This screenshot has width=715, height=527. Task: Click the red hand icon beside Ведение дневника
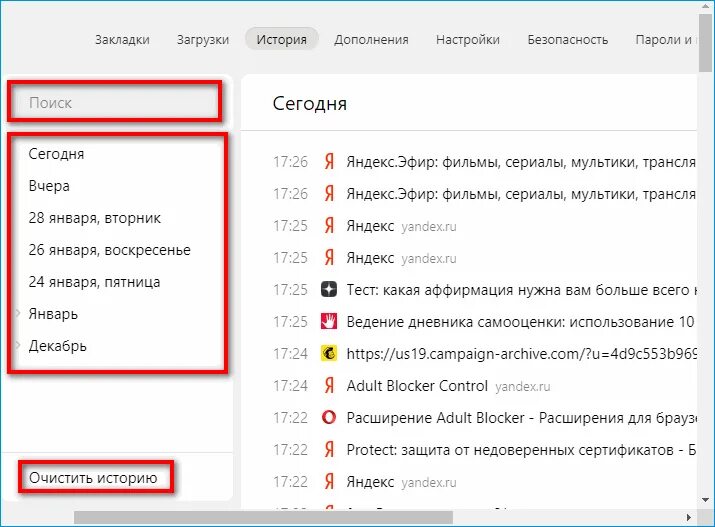click(x=329, y=321)
